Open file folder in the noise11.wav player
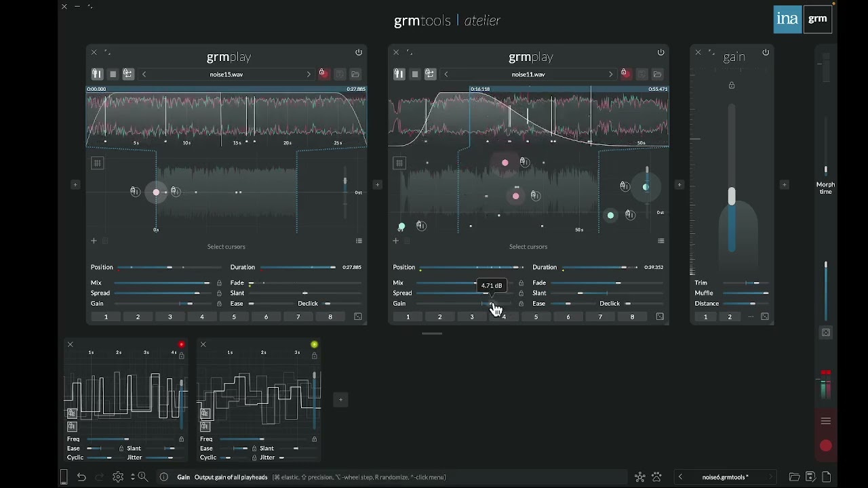 click(658, 75)
